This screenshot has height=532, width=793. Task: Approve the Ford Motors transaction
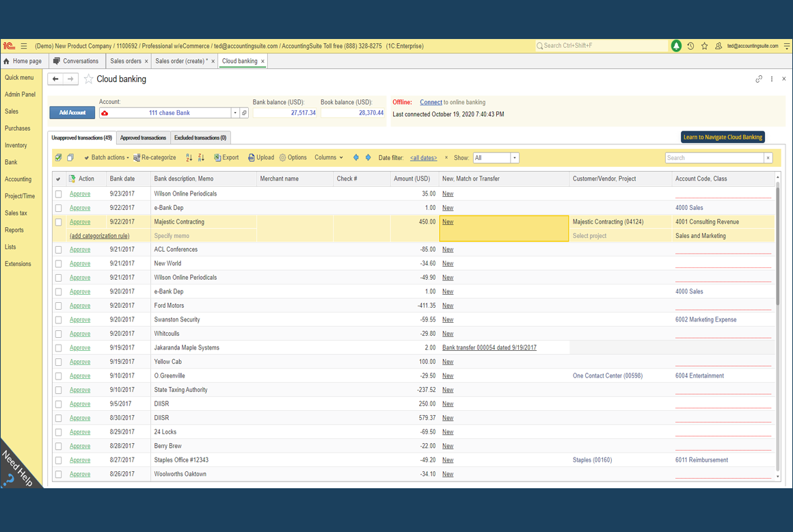click(x=80, y=306)
